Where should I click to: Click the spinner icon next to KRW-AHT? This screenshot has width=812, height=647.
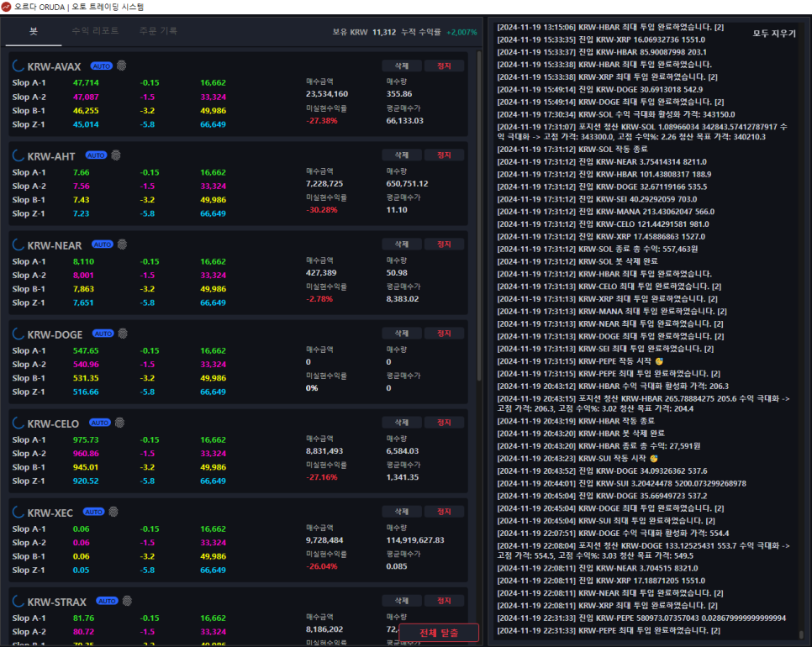[18, 155]
